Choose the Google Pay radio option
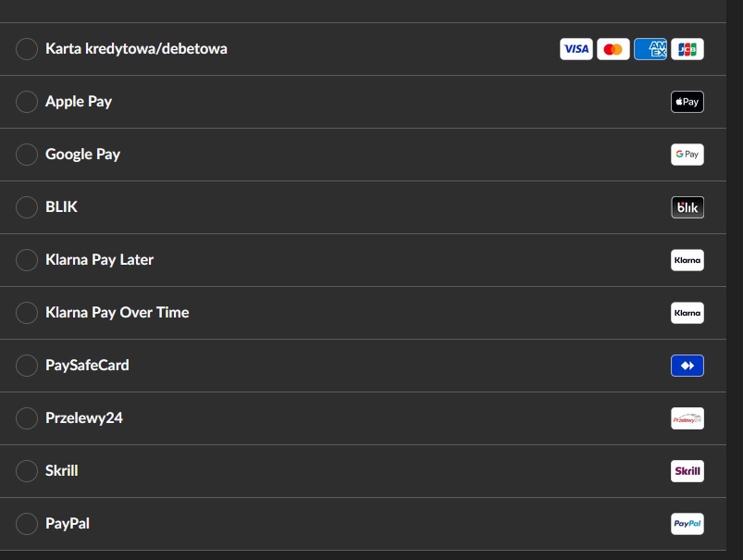 [27, 154]
